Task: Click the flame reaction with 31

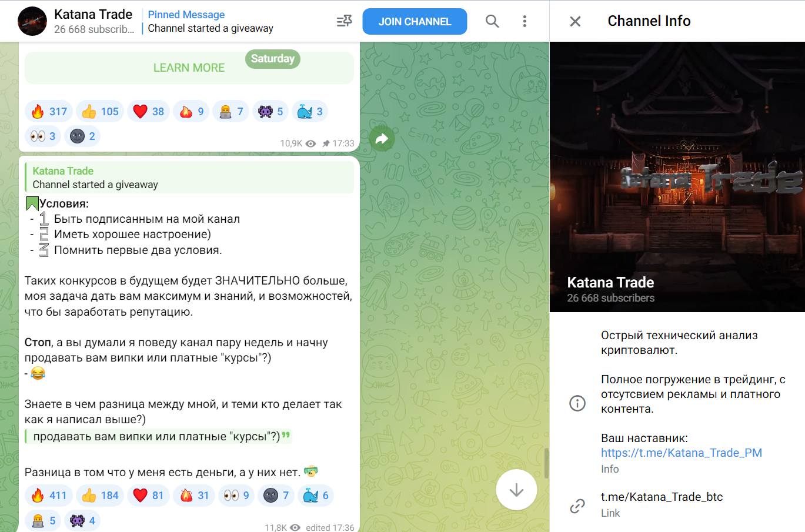Action: point(194,496)
